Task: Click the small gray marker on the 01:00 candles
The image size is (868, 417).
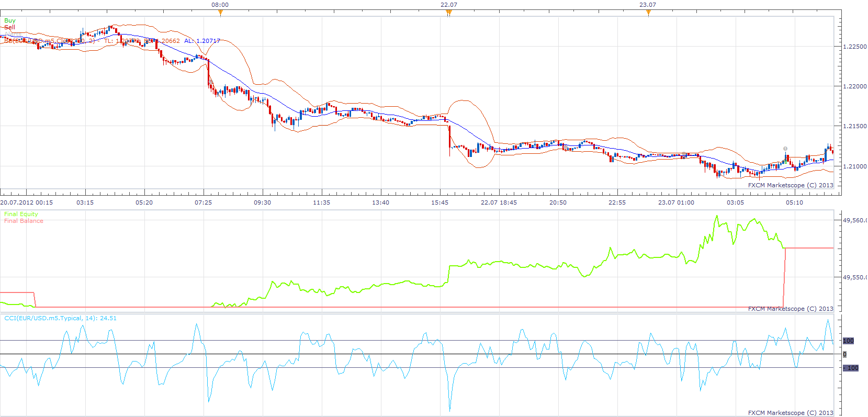Action: point(684,154)
